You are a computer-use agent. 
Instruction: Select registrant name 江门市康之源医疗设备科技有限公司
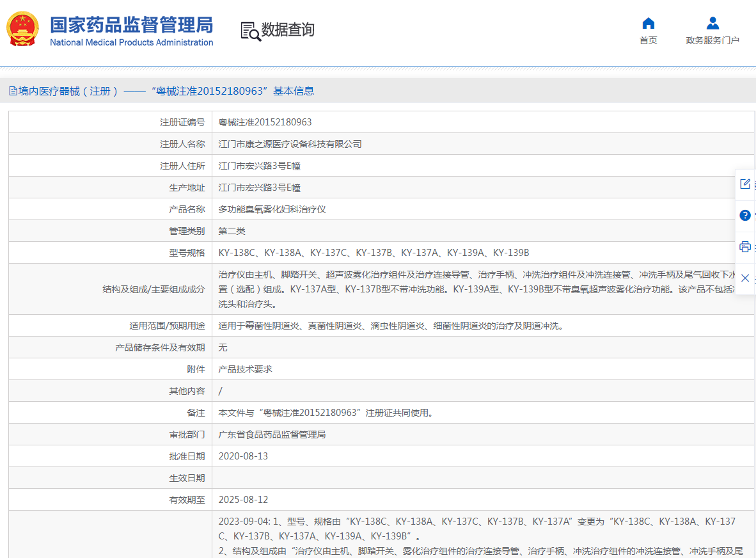coord(290,144)
